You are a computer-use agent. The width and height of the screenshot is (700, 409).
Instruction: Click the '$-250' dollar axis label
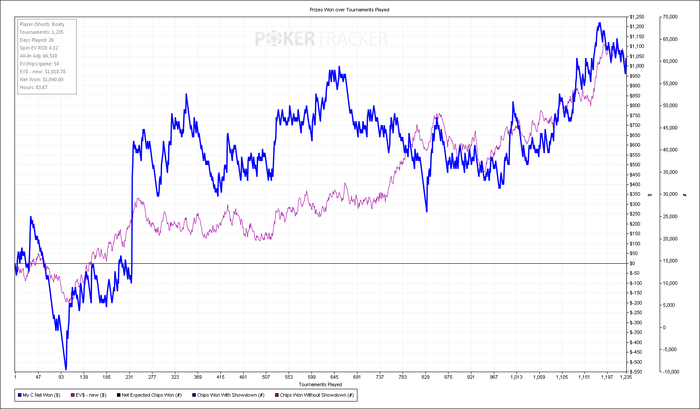(636, 313)
